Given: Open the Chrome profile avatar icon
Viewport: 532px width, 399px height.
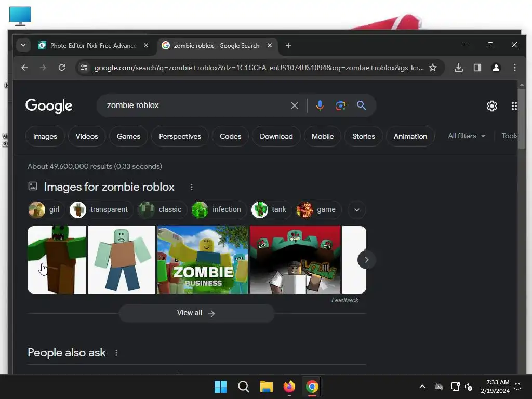Looking at the screenshot, I should coord(496,68).
